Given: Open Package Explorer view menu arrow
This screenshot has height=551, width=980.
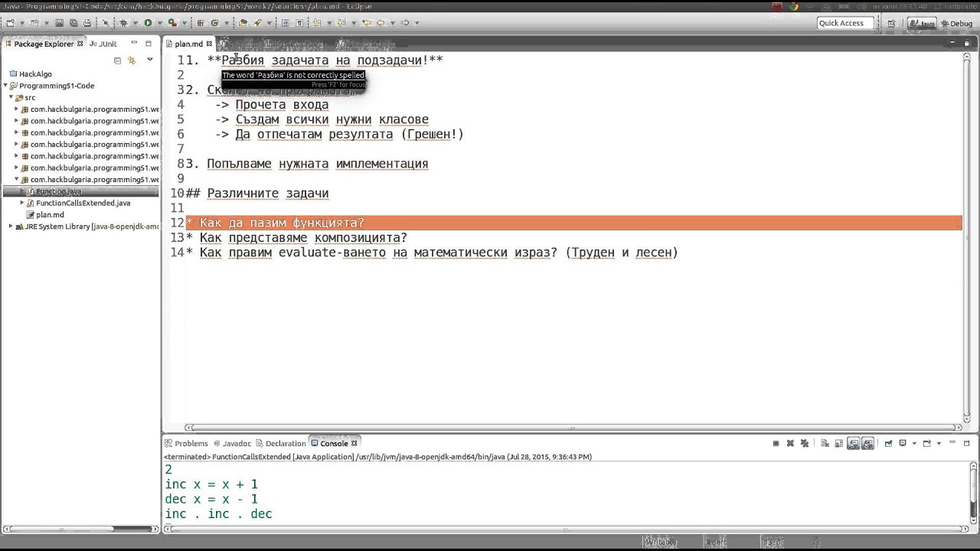Looking at the screenshot, I should (150, 60).
